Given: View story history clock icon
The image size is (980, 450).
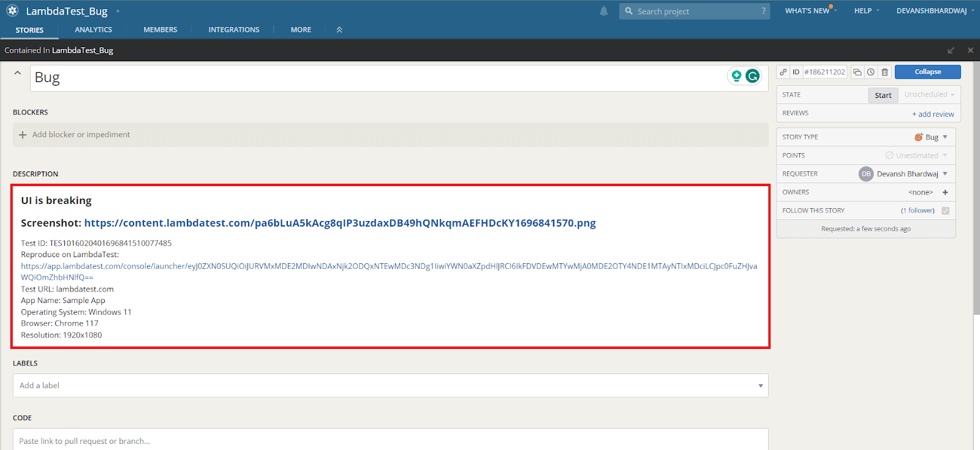Looking at the screenshot, I should tap(870, 72).
